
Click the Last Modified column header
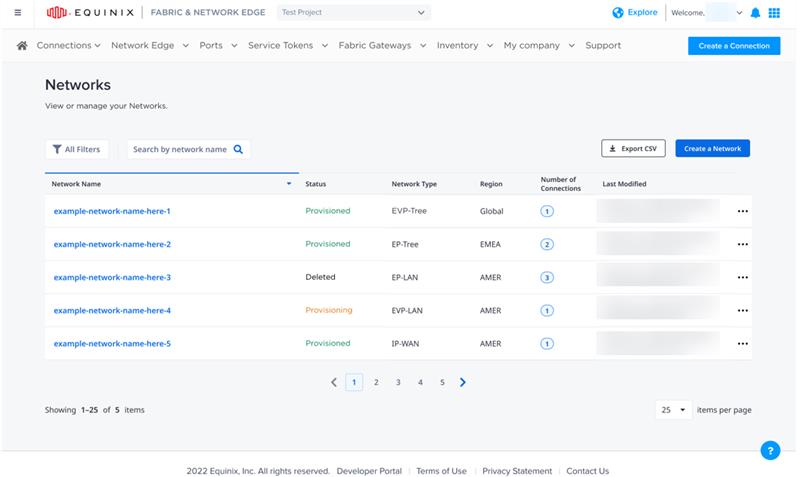click(624, 184)
